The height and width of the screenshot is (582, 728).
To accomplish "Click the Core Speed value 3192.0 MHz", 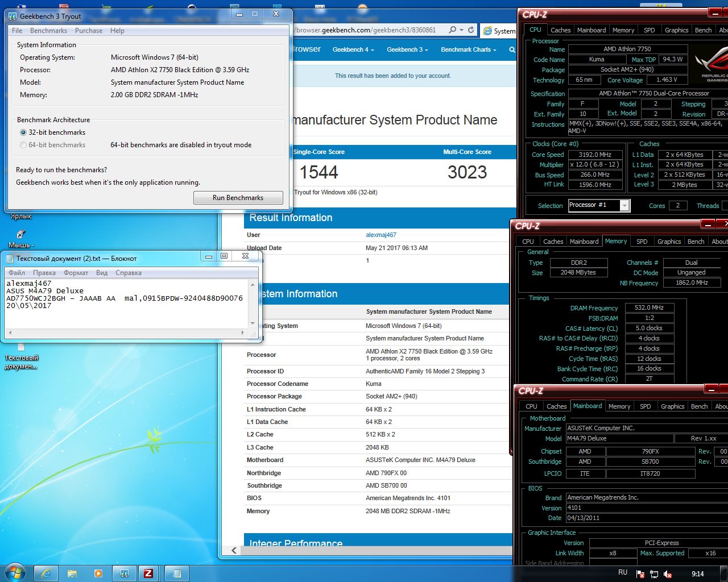I will [x=595, y=155].
